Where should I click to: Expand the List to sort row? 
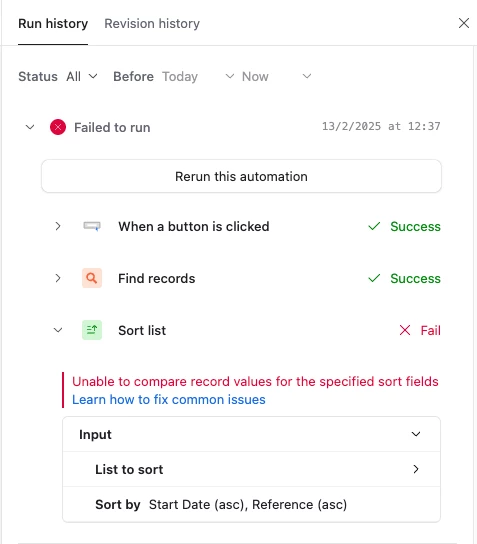click(416, 469)
